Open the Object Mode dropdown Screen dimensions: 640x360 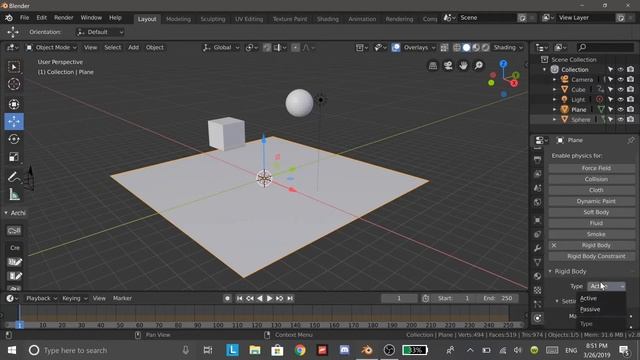[51, 48]
